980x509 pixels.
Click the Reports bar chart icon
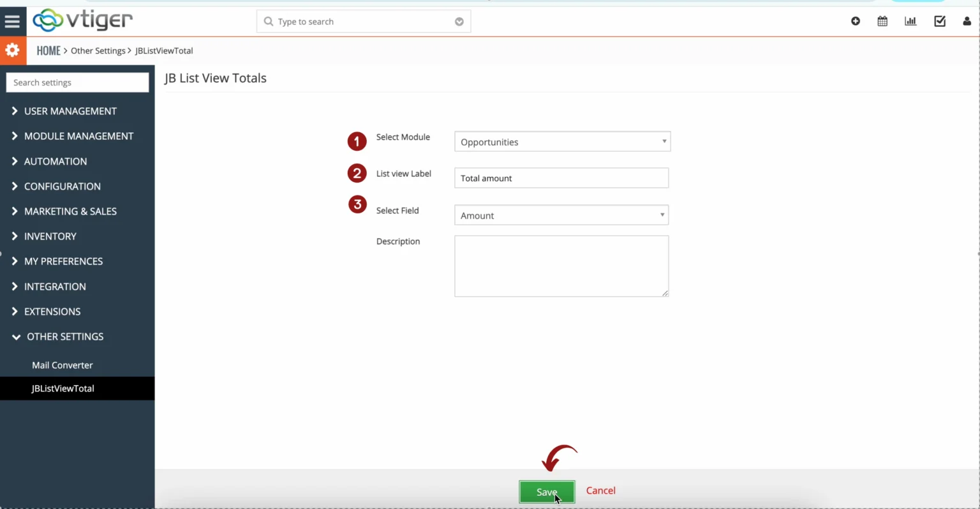[910, 21]
